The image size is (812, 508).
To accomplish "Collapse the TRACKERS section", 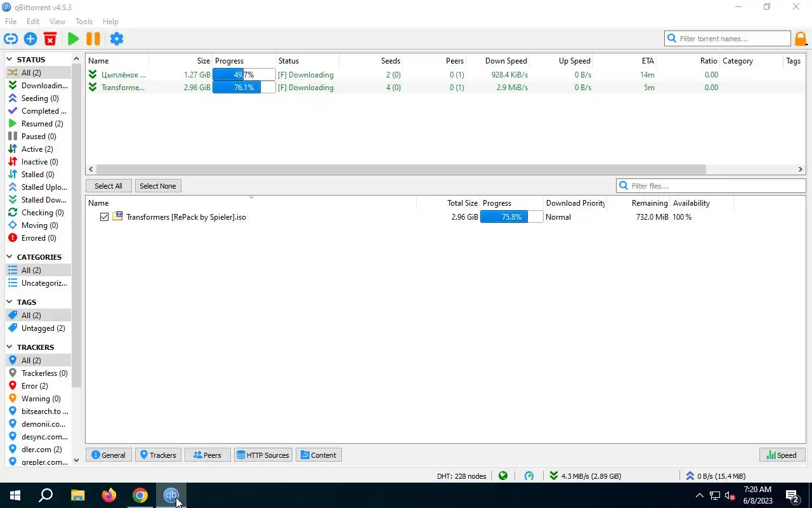I will click(10, 347).
